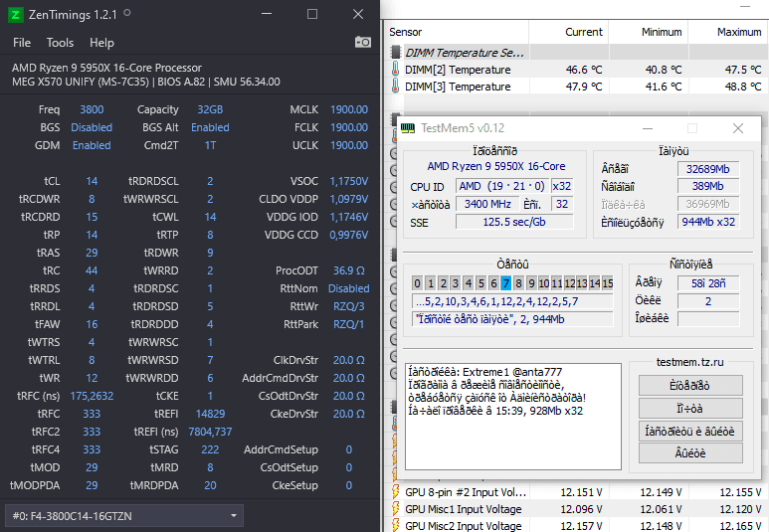Click the ZenTimings green Z logo

15,15
